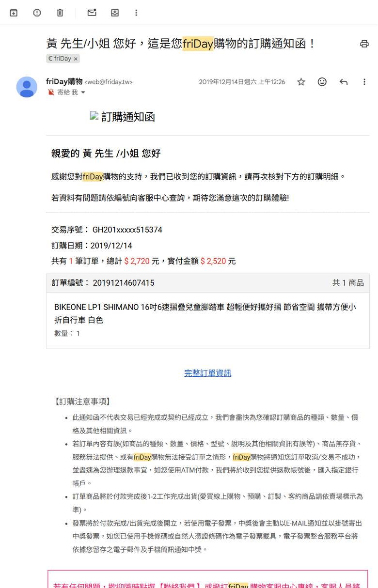Open the € friDay label chip
The image size is (378, 588).
[x=59, y=59]
